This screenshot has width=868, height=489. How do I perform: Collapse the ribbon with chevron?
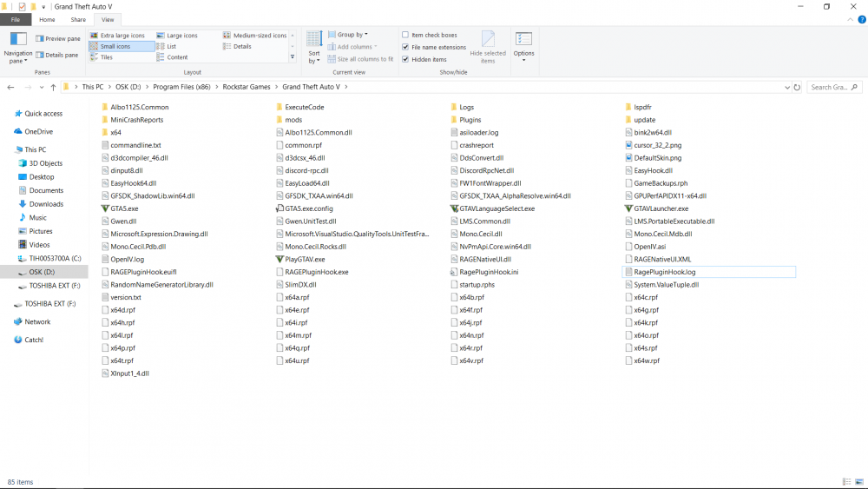pyautogui.click(x=851, y=19)
